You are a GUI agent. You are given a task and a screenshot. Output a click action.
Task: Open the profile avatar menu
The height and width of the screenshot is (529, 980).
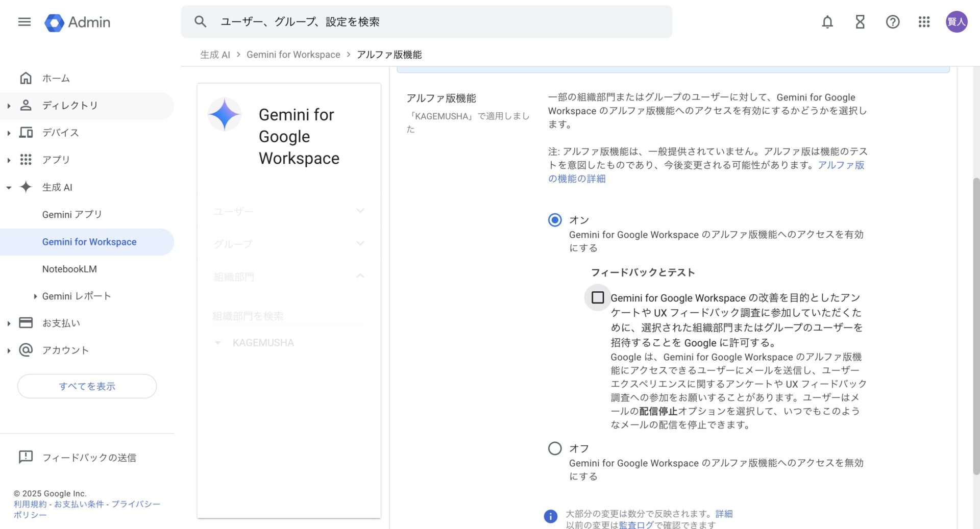[x=957, y=22]
